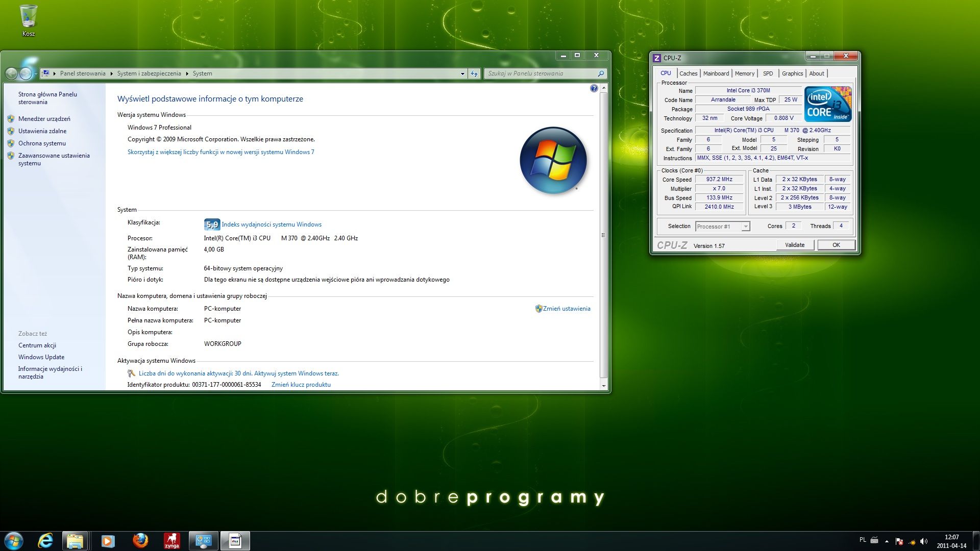
Task: Click the Szukaj w Panelu sterowania search field
Action: 545,73
